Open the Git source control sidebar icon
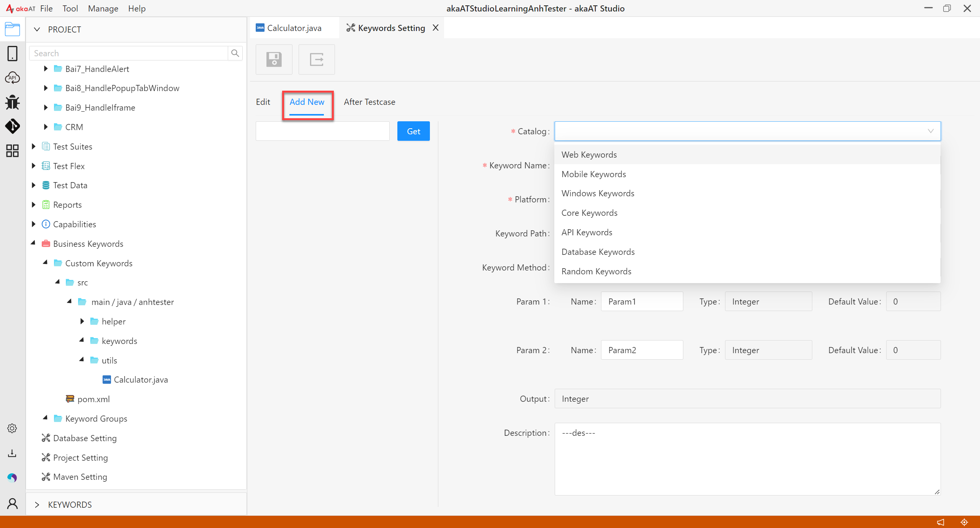The height and width of the screenshot is (528, 980). [x=12, y=126]
